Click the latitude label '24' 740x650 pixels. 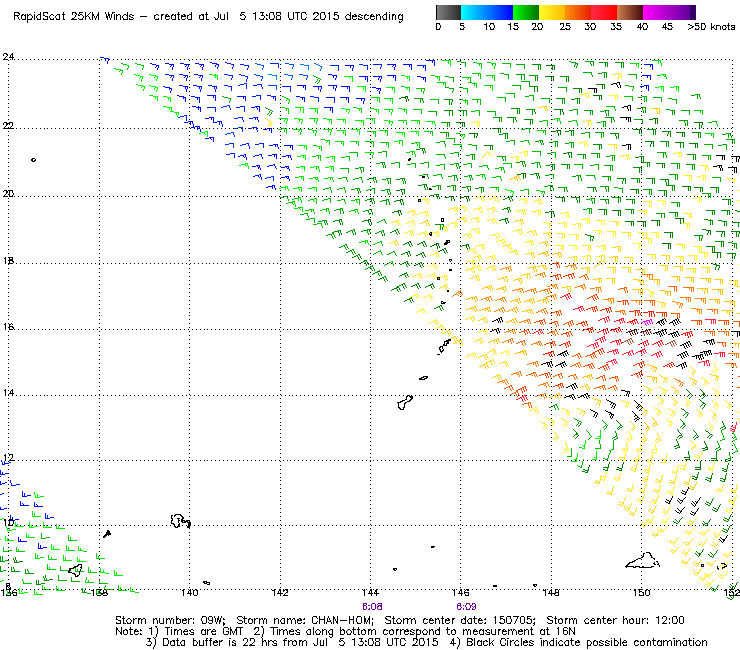(x=8, y=57)
